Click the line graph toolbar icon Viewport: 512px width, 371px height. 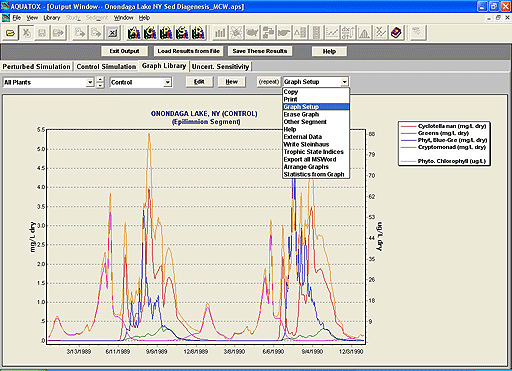click(x=332, y=33)
